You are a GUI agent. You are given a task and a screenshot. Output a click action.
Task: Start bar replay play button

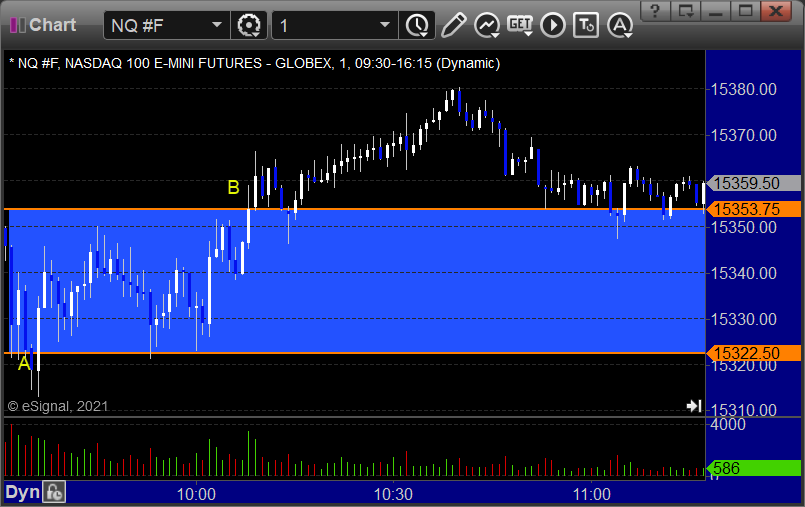click(x=553, y=25)
